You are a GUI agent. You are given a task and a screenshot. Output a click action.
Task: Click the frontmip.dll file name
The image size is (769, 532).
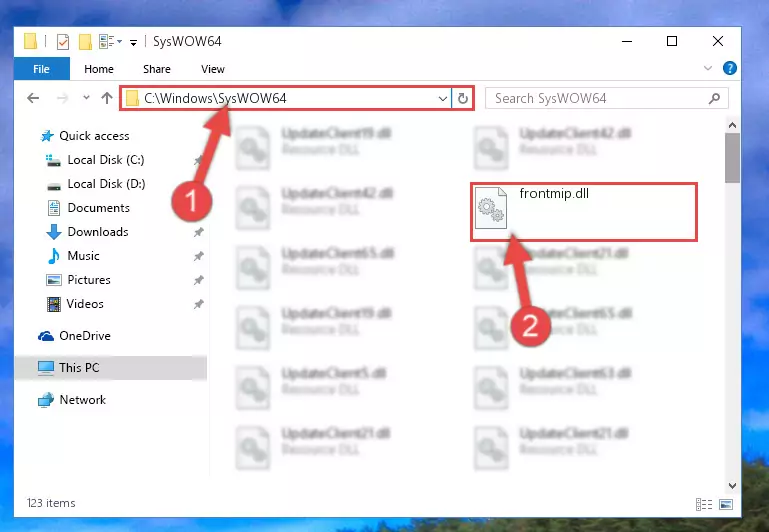point(554,194)
